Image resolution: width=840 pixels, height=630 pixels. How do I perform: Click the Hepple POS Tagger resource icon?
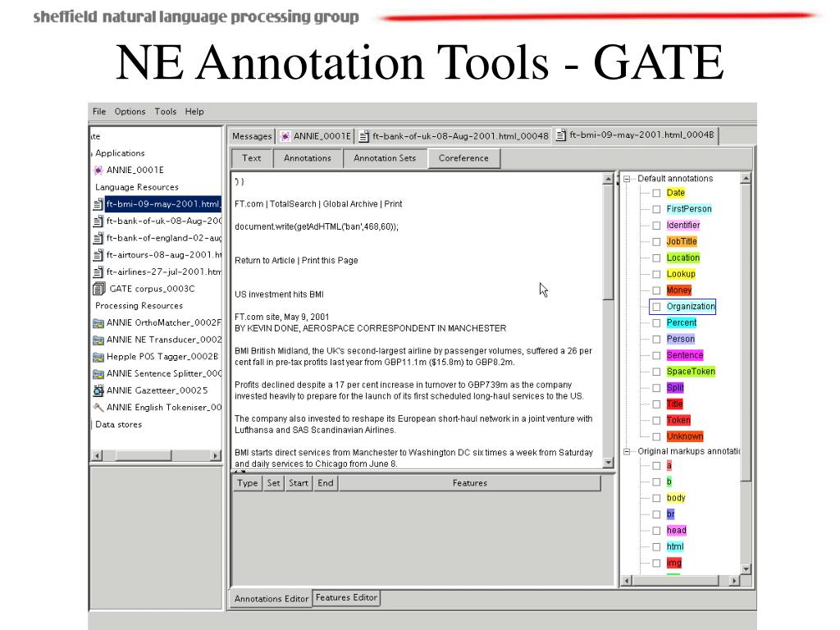point(98,357)
